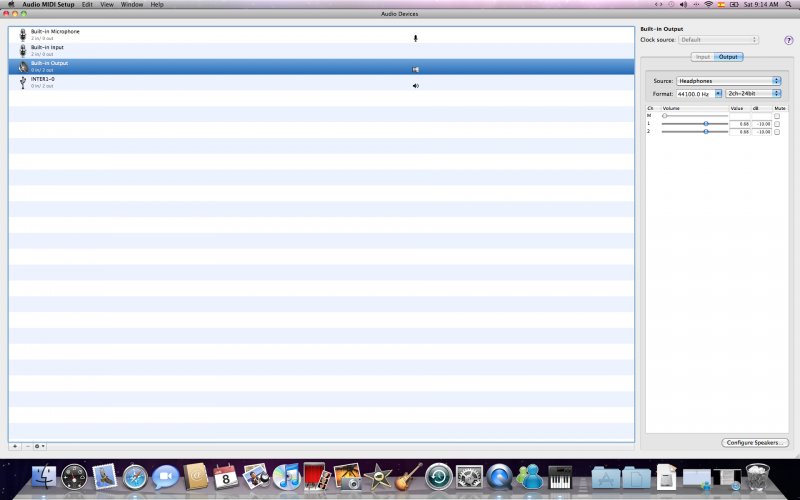Mute channel 1 checkbox

(x=777, y=124)
